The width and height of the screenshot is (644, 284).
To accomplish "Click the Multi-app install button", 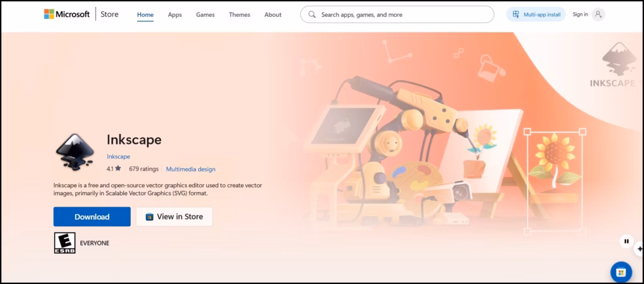I will [x=536, y=14].
